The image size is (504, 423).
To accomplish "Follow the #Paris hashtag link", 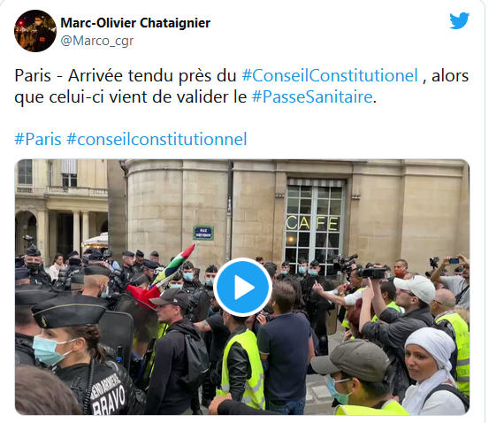I will 38,139.
